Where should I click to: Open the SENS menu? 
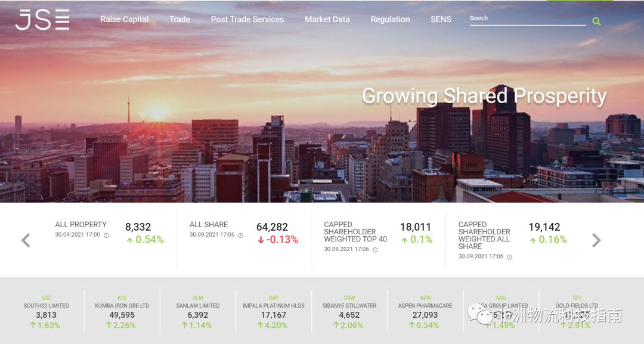(441, 19)
